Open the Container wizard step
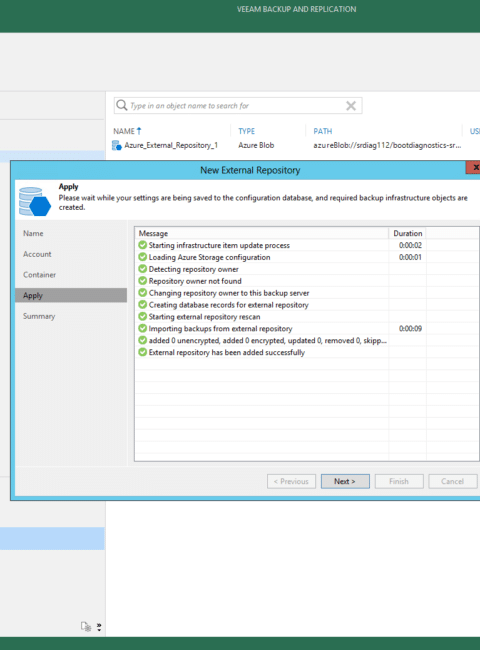This screenshot has height=650, width=480. click(39, 274)
